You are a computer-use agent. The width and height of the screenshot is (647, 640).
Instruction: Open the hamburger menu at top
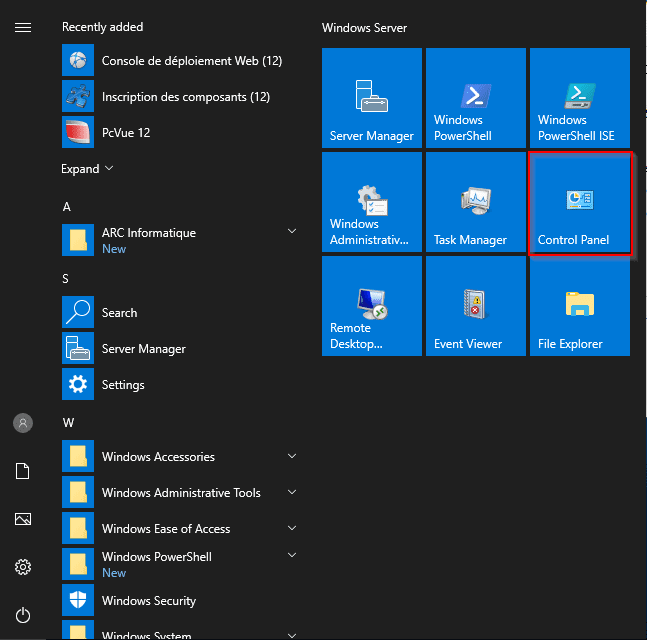pyautogui.click(x=23, y=27)
